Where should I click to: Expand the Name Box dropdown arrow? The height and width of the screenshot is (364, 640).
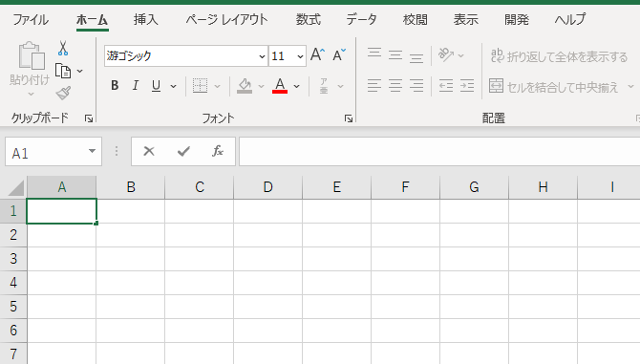(93, 151)
